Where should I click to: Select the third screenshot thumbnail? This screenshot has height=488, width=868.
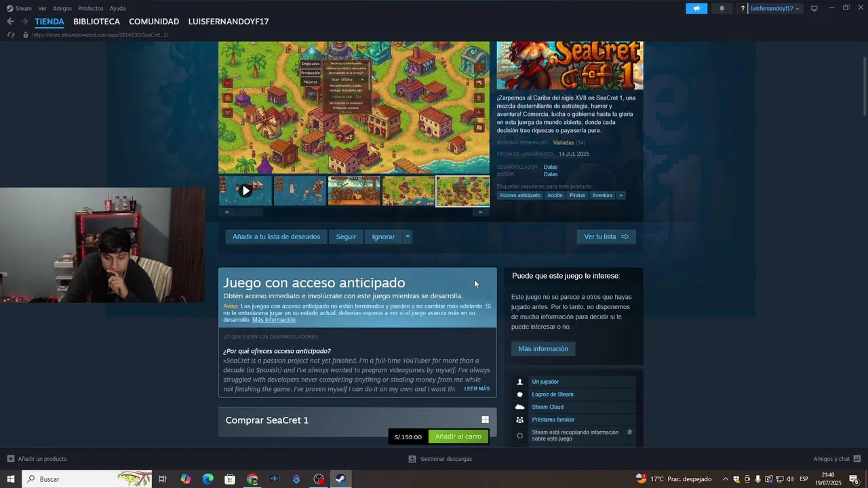pos(354,191)
